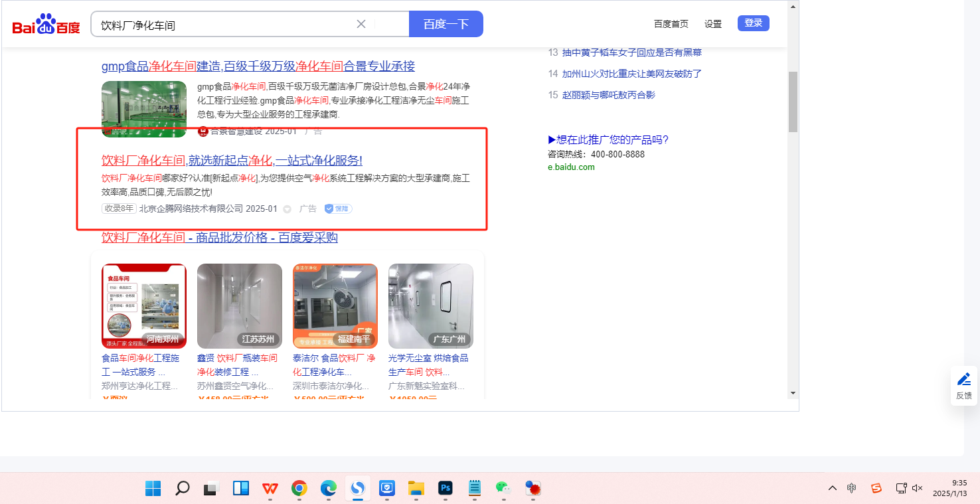Expand the ▶想在此推广您的产品吗? link
This screenshot has width=980, height=504.
point(608,139)
